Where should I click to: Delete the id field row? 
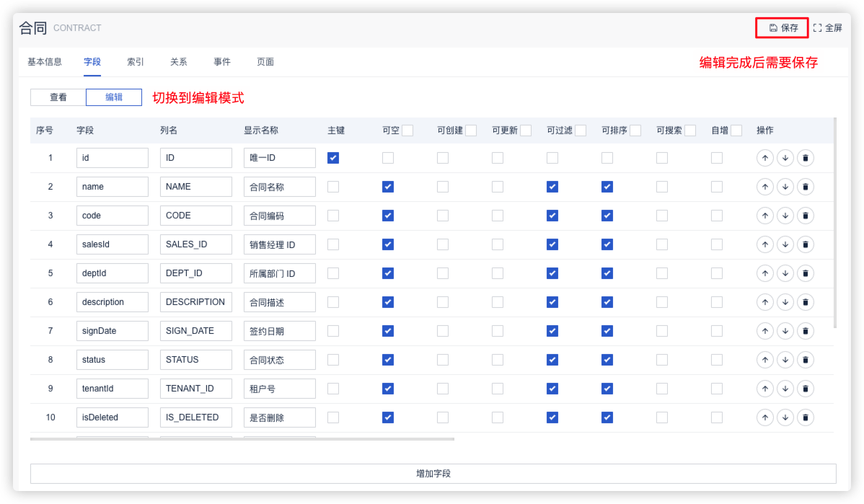click(x=806, y=158)
